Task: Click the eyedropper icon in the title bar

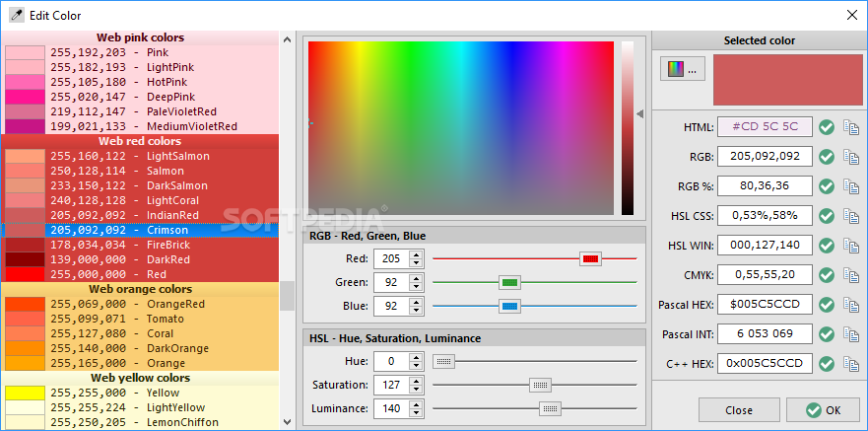Action: (x=16, y=15)
